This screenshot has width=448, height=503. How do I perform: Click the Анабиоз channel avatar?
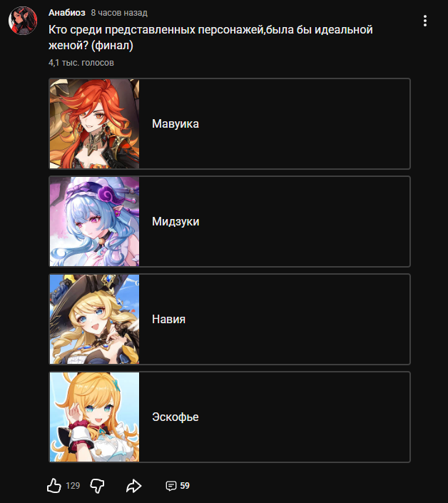click(x=23, y=21)
